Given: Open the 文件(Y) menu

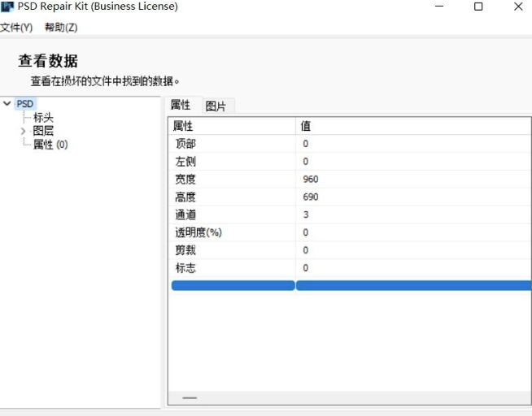Looking at the screenshot, I should [x=16, y=28].
